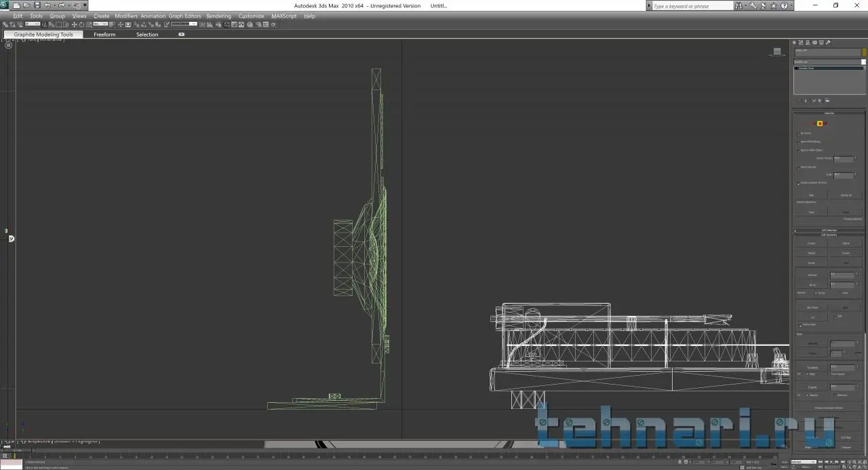The width and height of the screenshot is (868, 470).
Task: Open the MAXScript menu
Action: pyautogui.click(x=284, y=16)
